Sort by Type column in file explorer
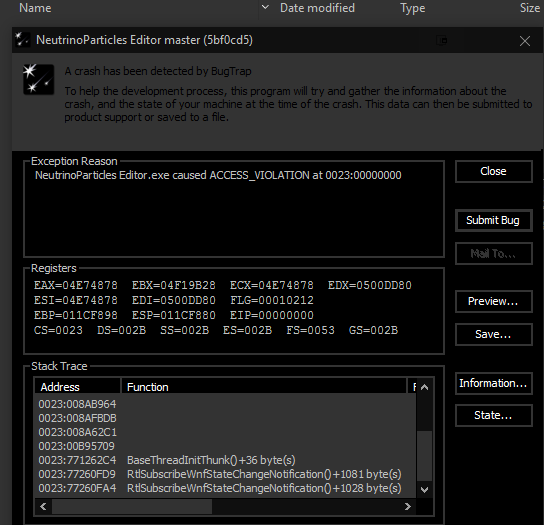 pos(413,8)
